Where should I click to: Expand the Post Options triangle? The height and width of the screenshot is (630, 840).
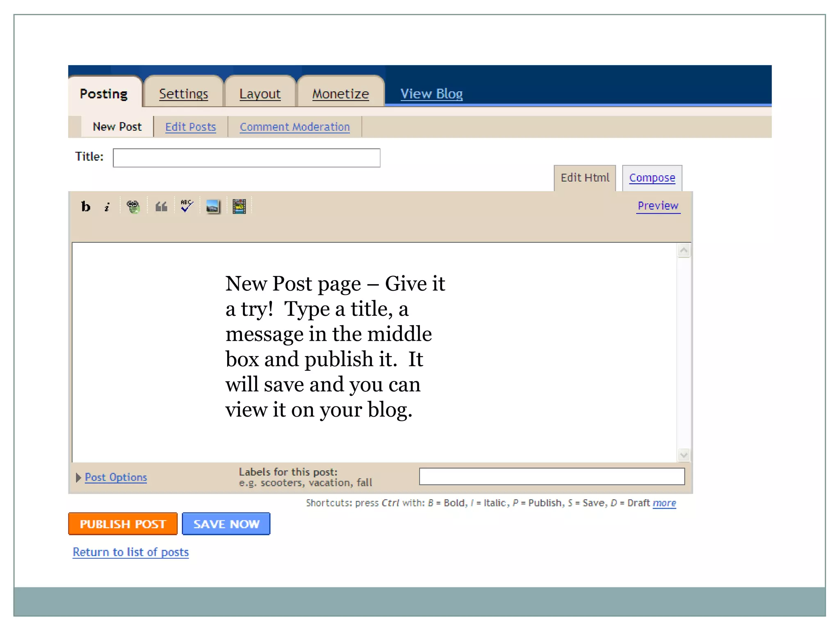[78, 477]
